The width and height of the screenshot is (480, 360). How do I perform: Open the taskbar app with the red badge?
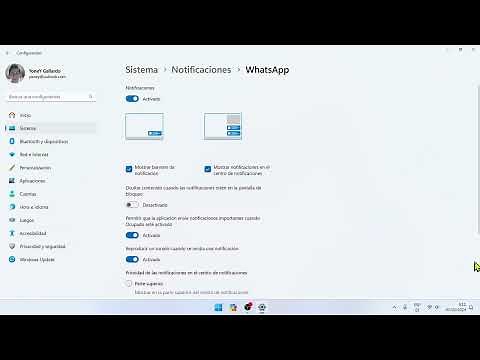pyautogui.click(x=248, y=307)
